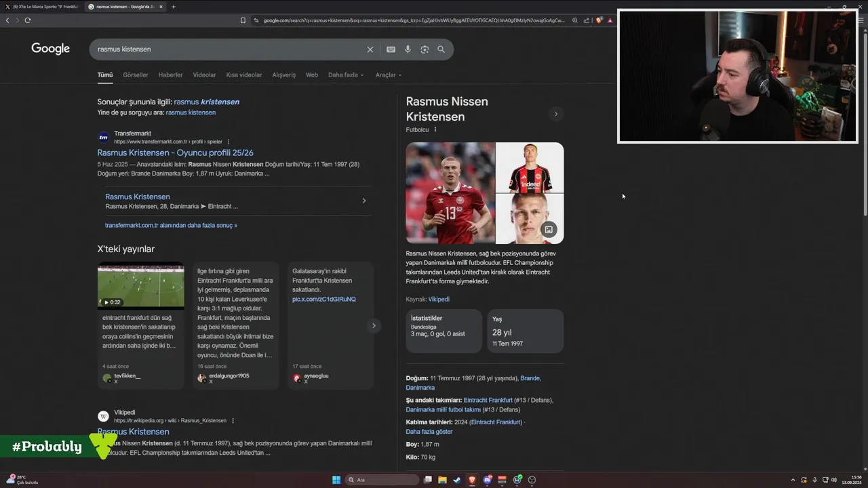The width and height of the screenshot is (868, 488).
Task: Click the magnifier search submit icon
Action: click(x=441, y=49)
